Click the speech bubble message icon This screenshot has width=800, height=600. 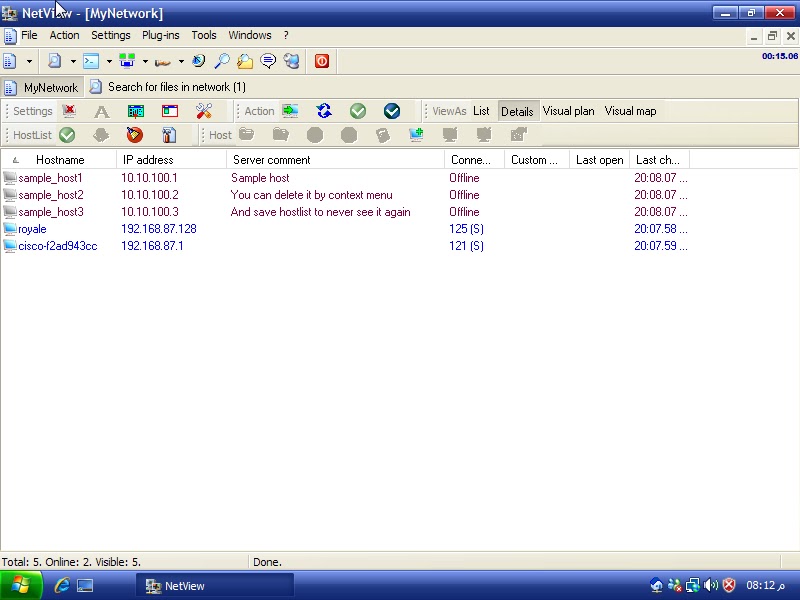268,61
